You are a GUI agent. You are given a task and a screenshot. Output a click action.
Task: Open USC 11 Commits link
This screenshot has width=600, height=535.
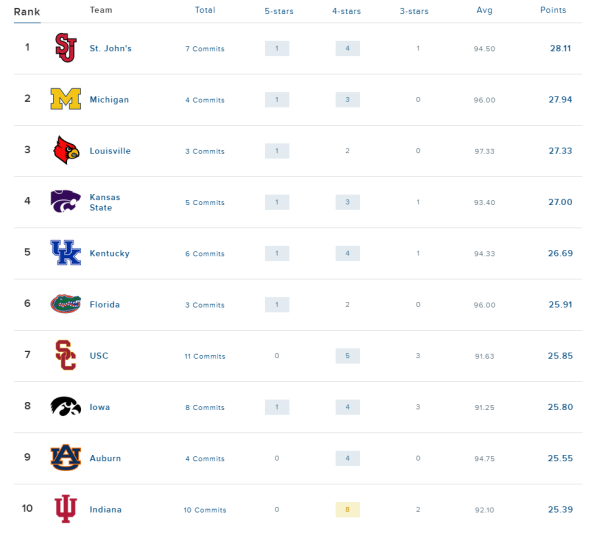[205, 356]
